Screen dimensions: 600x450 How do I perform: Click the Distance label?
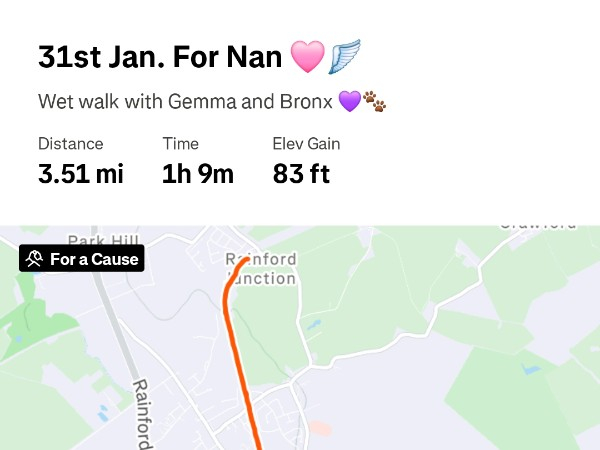coord(70,143)
